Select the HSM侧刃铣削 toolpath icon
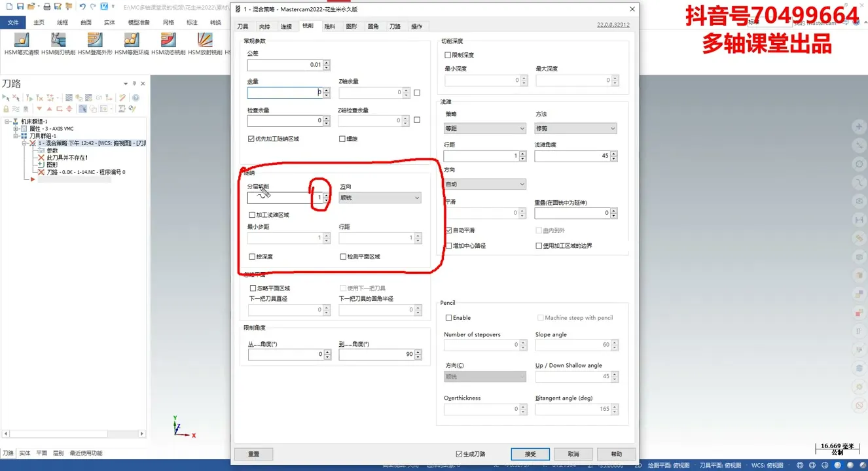 (58, 41)
